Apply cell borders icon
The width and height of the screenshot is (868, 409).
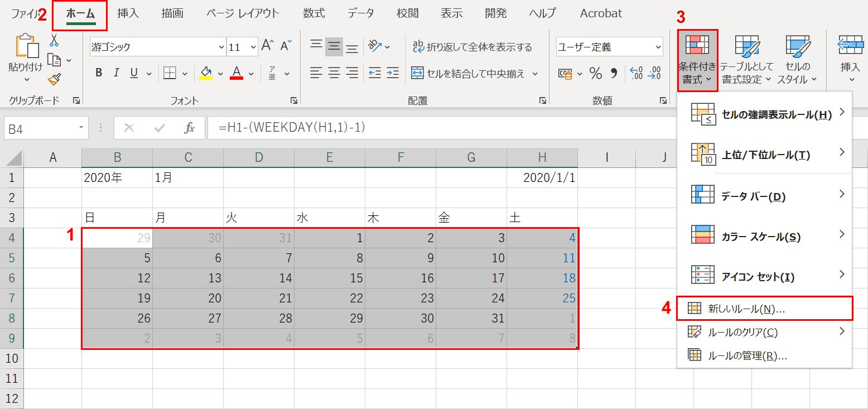pyautogui.click(x=170, y=73)
